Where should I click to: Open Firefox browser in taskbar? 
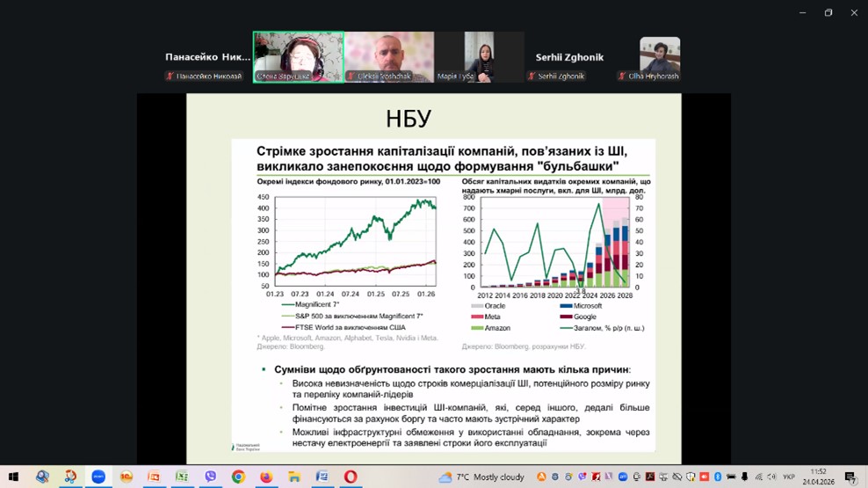click(x=266, y=477)
